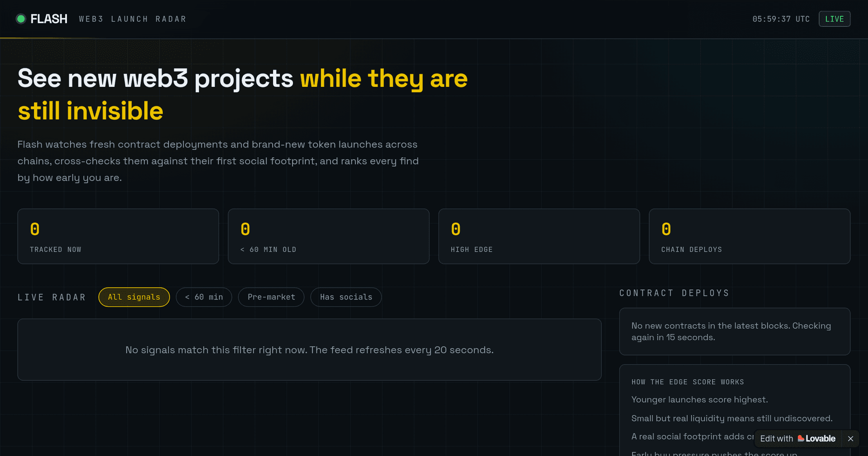This screenshot has width=868, height=456.
Task: Click the HOW THE EDGE SCORE WORKS heading
Action: [688, 382]
